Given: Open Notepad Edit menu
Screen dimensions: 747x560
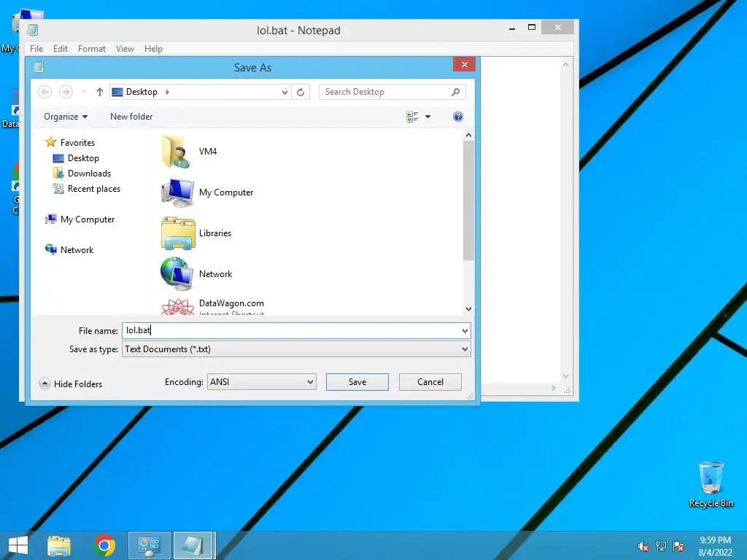Looking at the screenshot, I should coord(60,49).
